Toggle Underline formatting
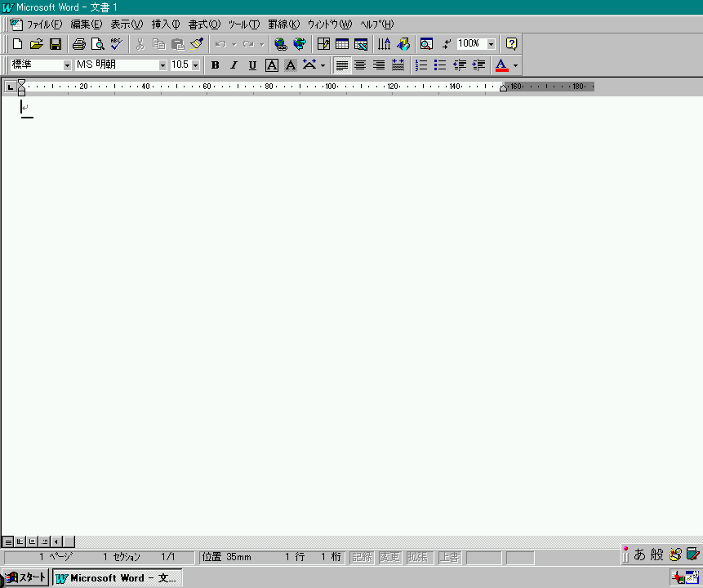The image size is (703, 588). 253,65
